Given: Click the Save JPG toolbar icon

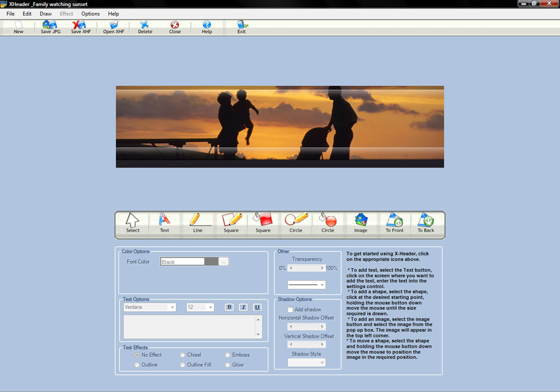Looking at the screenshot, I should coord(50,27).
